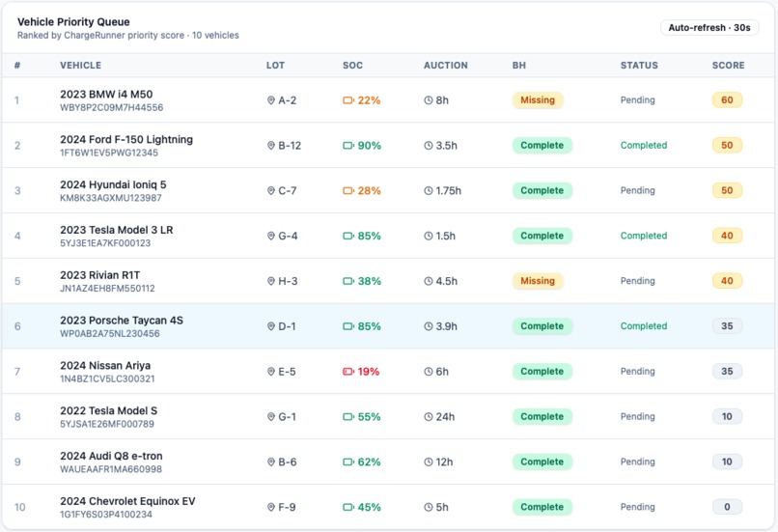Open the 2024 Nissan Ariya vehicle

click(388, 371)
